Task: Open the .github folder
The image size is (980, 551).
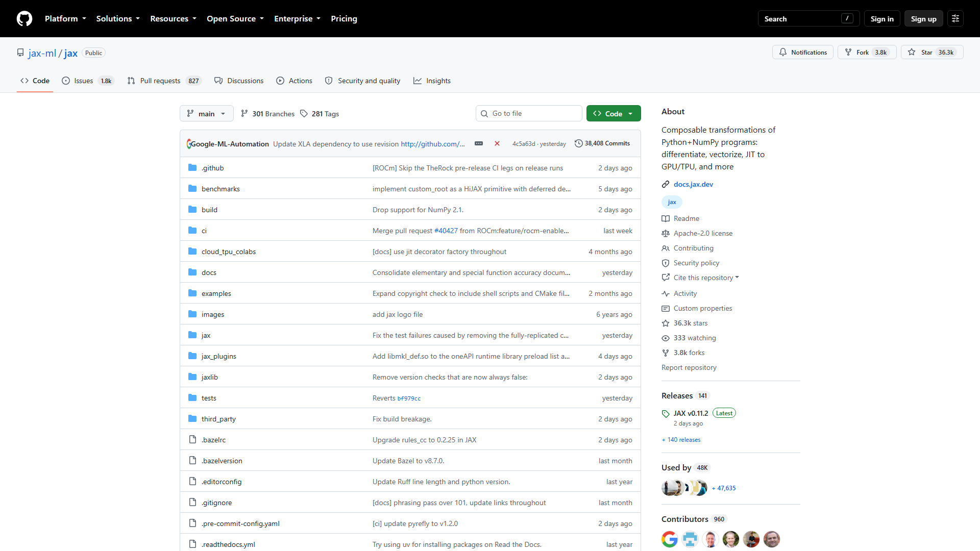Action: point(213,168)
